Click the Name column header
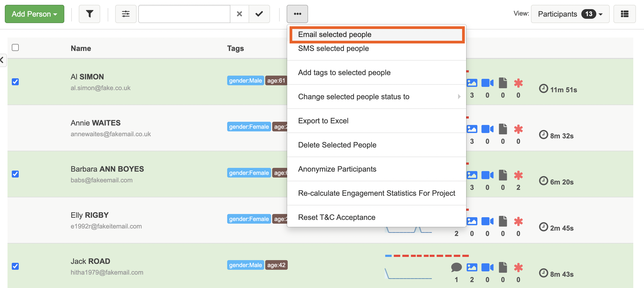This screenshot has height=288, width=644. click(81, 48)
